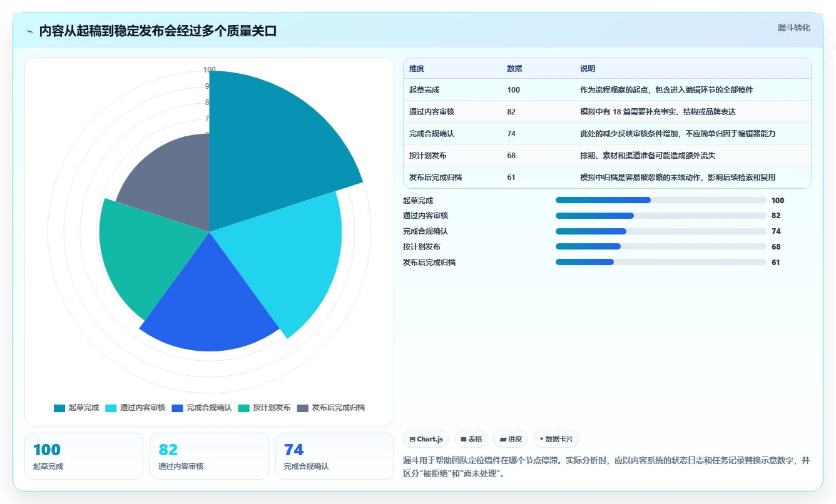Open the 74 完成合规确认 stat card
Screen dimensions: 836x504
335,456
